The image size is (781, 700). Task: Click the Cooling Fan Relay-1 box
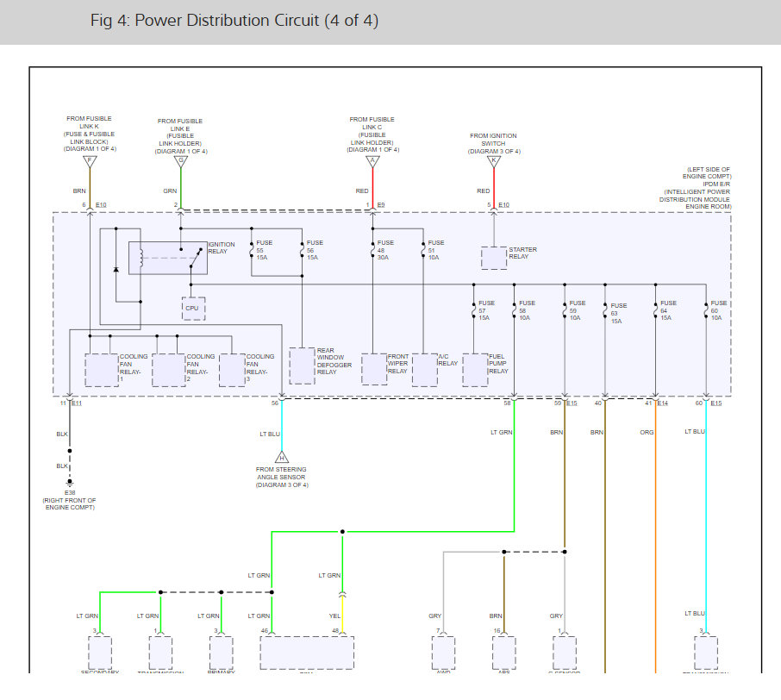(102, 370)
